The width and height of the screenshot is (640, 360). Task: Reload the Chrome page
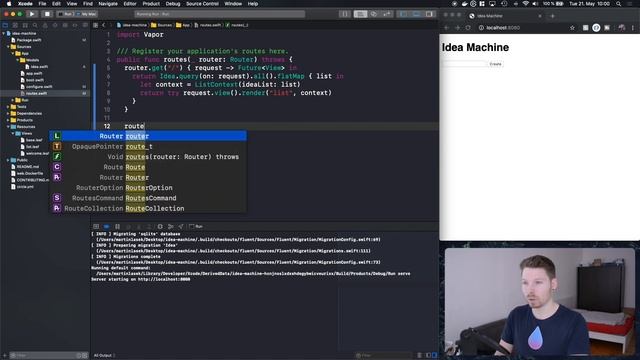[468, 28]
